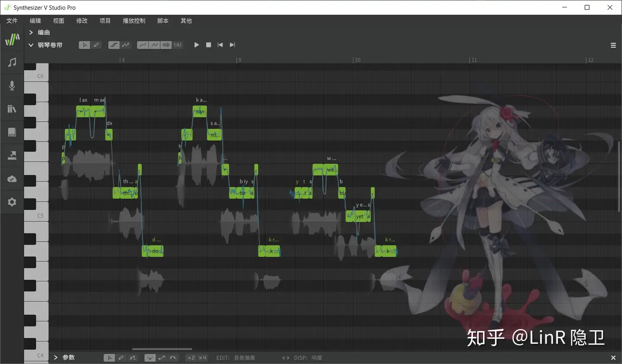The width and height of the screenshot is (622, 364).
Task: Stop playback in piano roll toolbar
Action: click(209, 45)
